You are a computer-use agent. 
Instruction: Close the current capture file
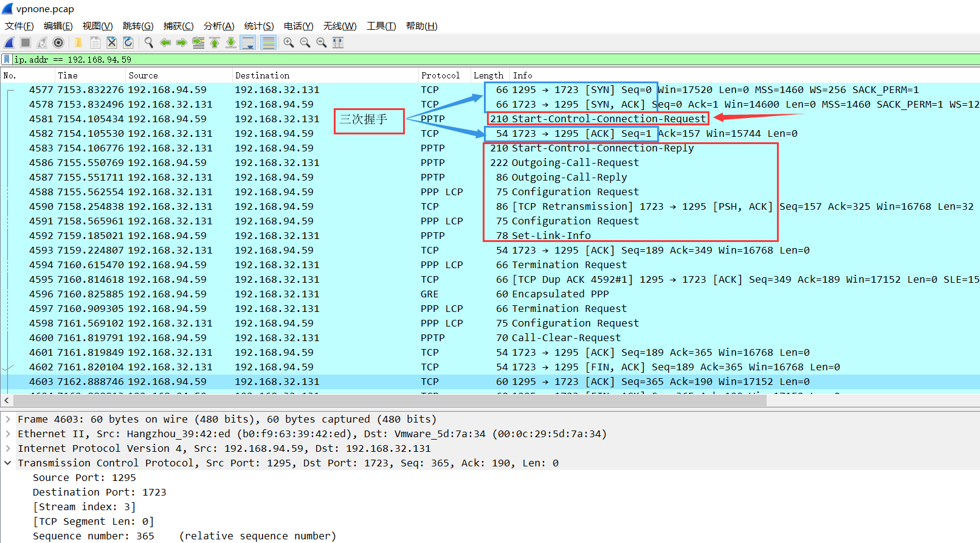(112, 43)
